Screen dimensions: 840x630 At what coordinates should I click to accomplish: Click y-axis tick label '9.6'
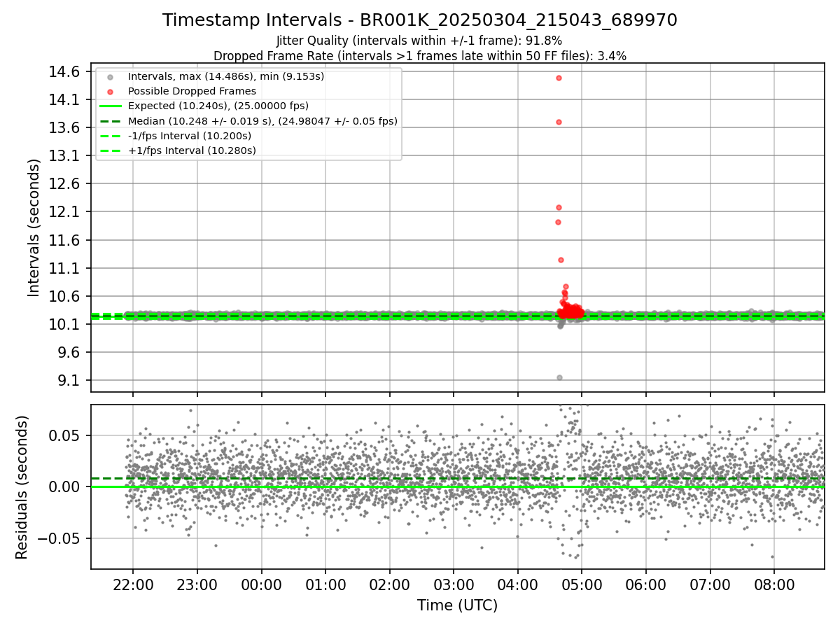coord(69,352)
